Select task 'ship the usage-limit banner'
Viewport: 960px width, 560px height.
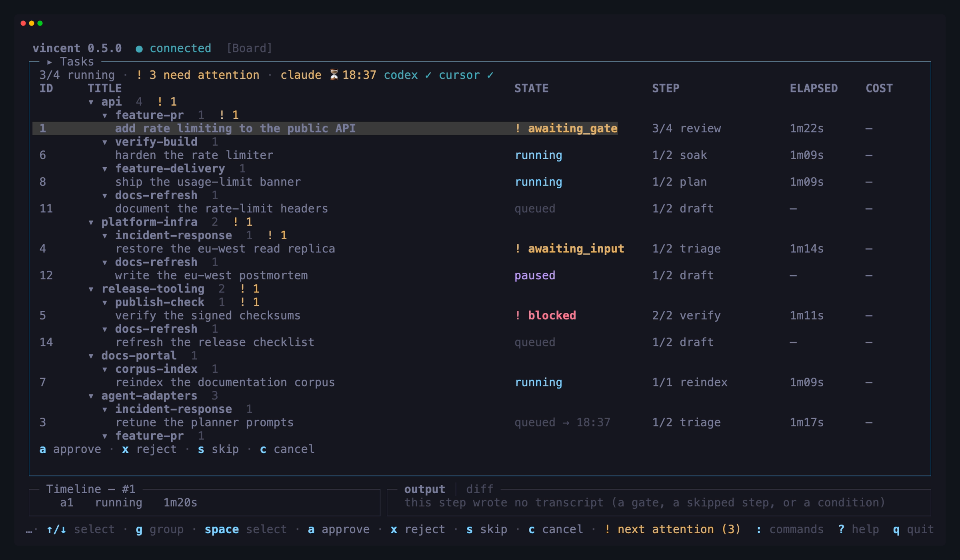[x=208, y=182]
